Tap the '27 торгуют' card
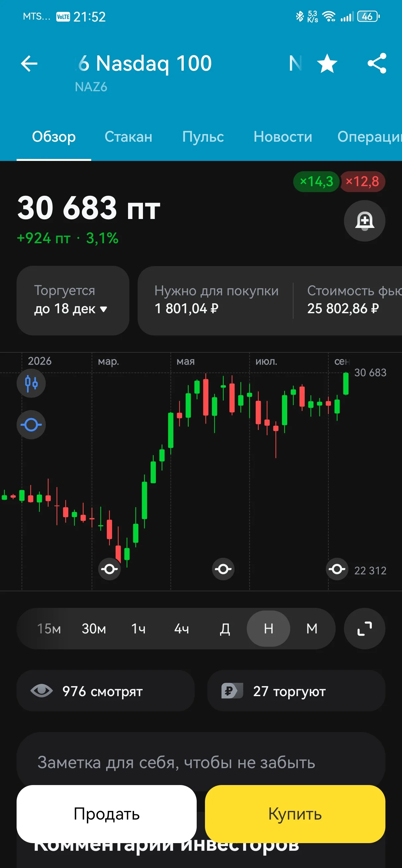The width and height of the screenshot is (402, 868). pyautogui.click(x=296, y=690)
